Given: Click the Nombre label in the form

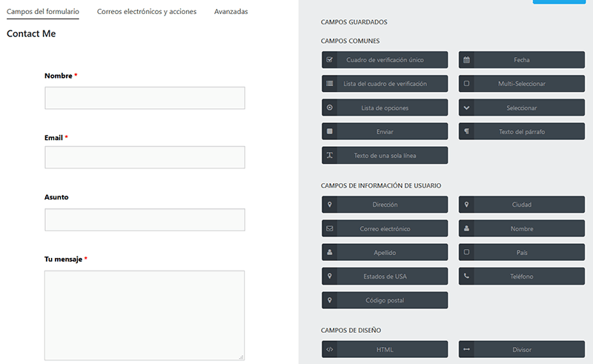Looking at the screenshot, I should click(59, 76).
